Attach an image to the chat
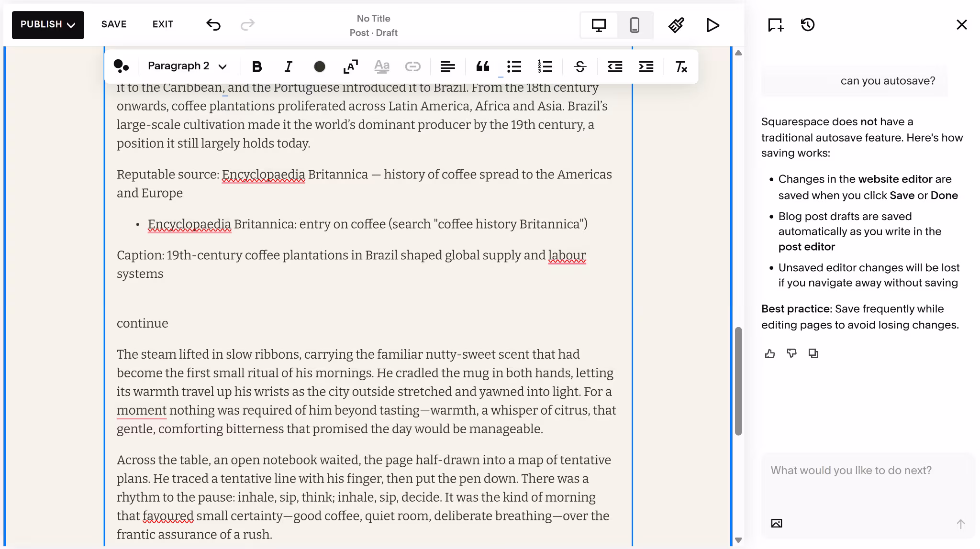 point(777,523)
